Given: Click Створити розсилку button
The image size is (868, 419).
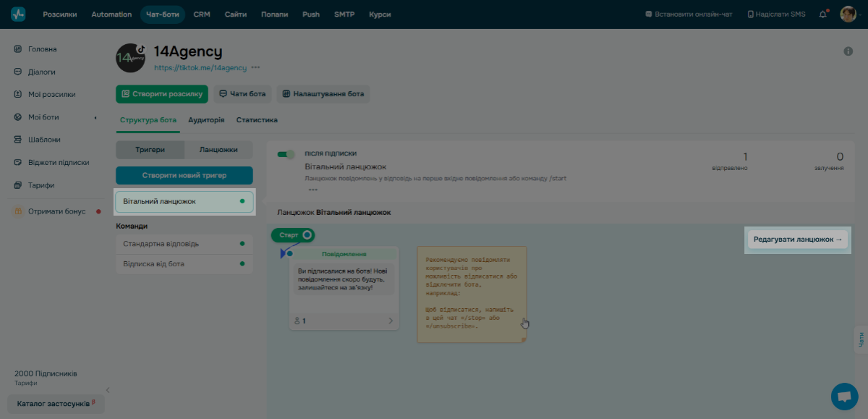Looking at the screenshot, I should point(162,94).
